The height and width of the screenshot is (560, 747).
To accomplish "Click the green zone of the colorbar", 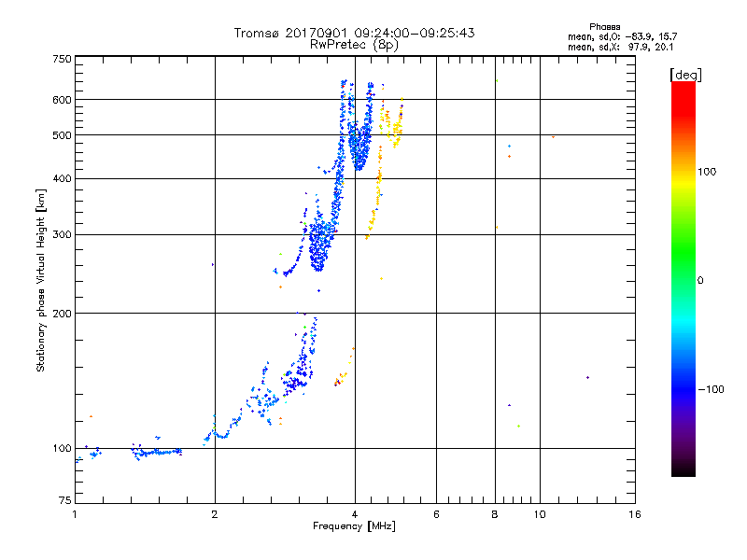I will coord(684,252).
